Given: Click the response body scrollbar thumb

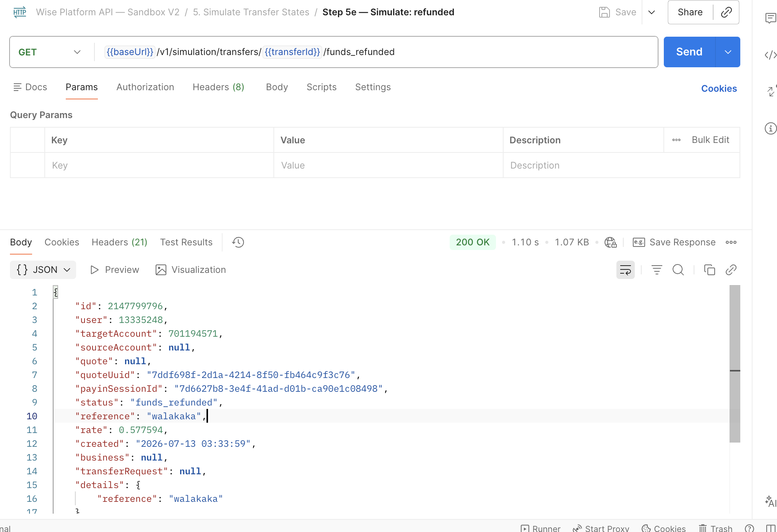Looking at the screenshot, I should click(x=735, y=363).
